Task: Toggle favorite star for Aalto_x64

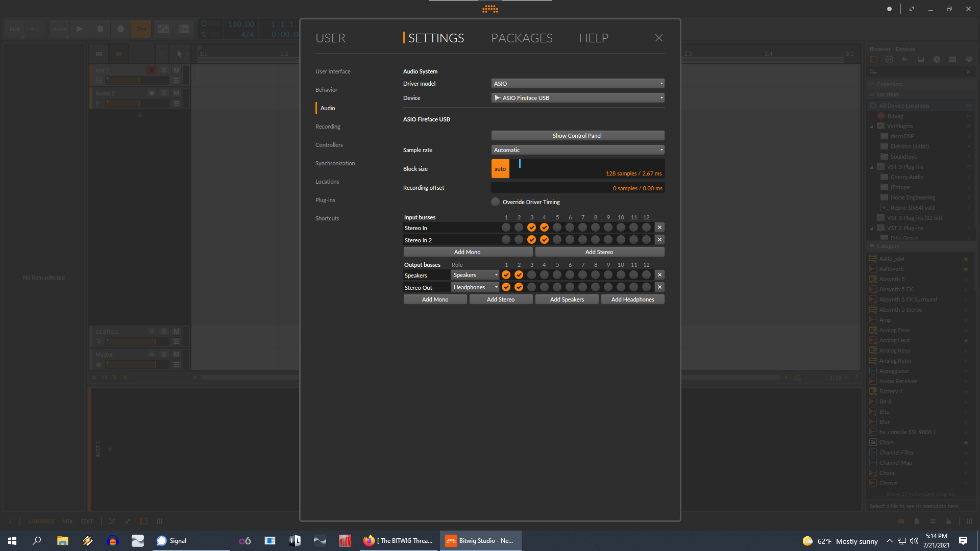Action: [966, 259]
